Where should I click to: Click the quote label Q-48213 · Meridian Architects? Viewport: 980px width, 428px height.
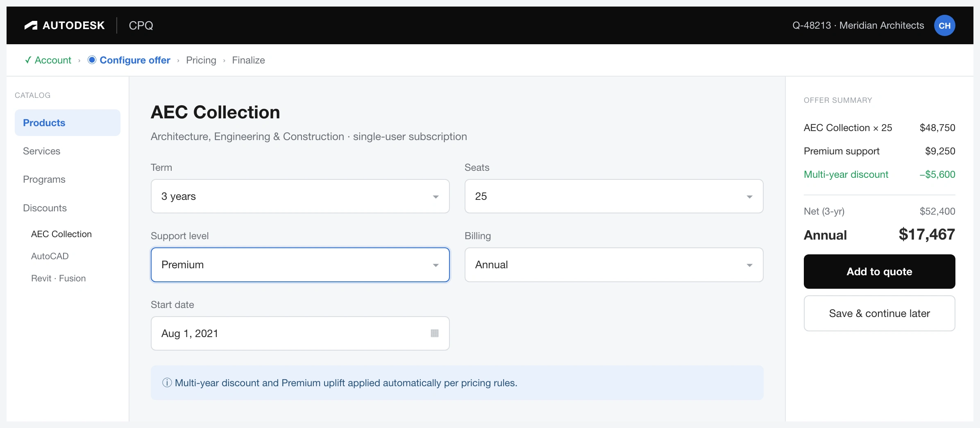[x=858, y=25]
